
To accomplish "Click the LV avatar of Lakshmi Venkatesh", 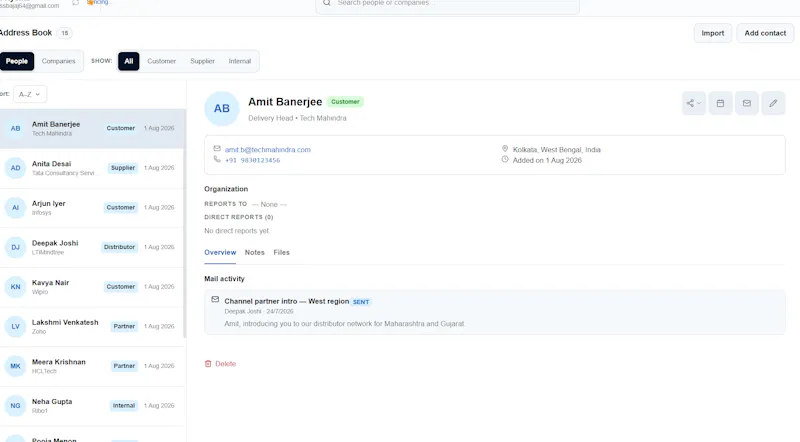I will click(15, 327).
